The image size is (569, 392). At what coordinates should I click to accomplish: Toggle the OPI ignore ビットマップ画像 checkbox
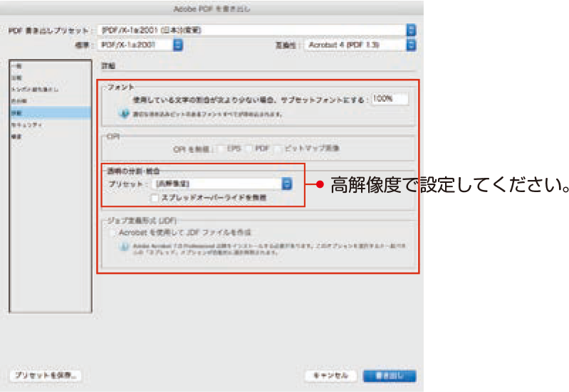coord(278,149)
